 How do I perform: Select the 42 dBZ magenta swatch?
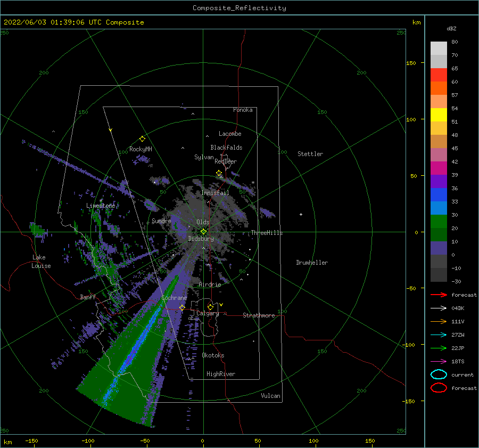click(439, 168)
